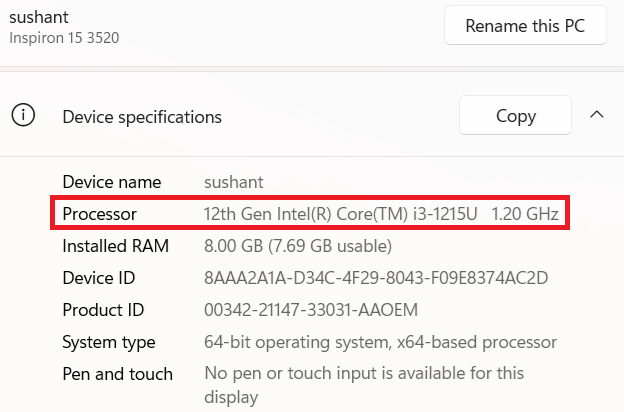The image size is (624, 412).
Task: Collapse the Device specifications section
Action: [x=597, y=115]
